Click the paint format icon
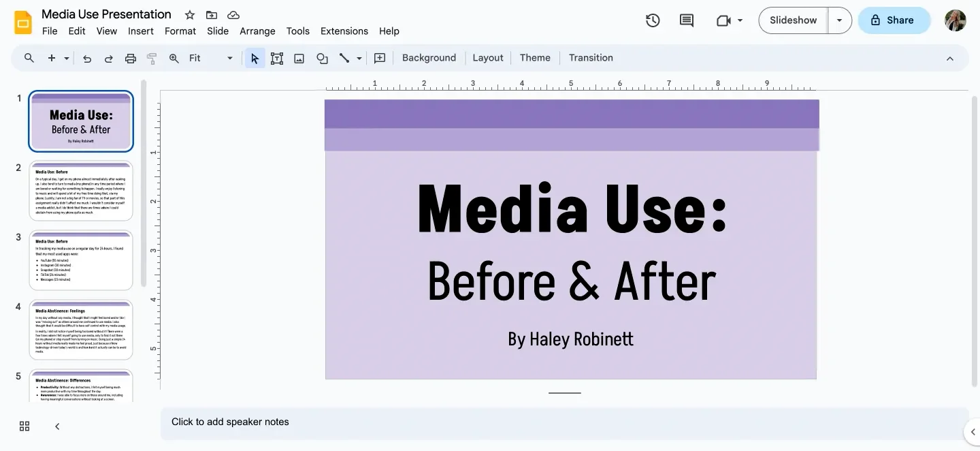This screenshot has width=980, height=451. [x=152, y=58]
